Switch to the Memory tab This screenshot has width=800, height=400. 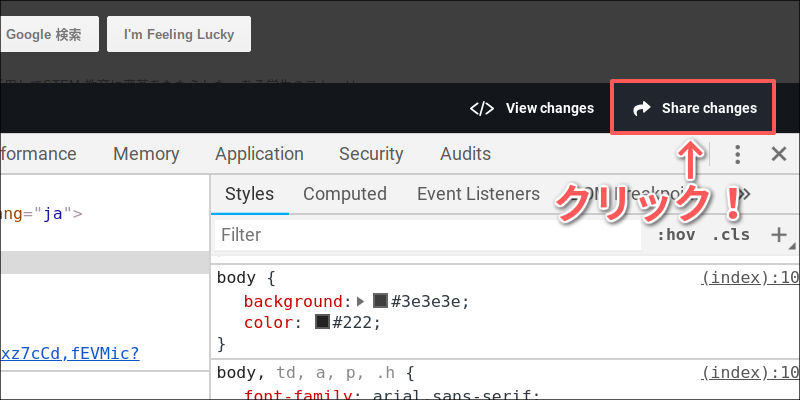click(146, 154)
